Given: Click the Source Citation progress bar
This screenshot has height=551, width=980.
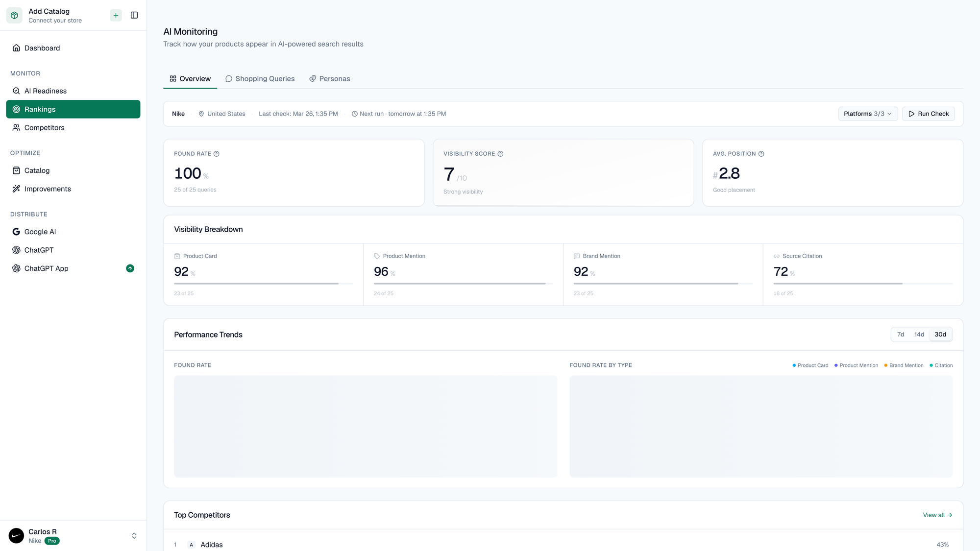Looking at the screenshot, I should (863, 284).
